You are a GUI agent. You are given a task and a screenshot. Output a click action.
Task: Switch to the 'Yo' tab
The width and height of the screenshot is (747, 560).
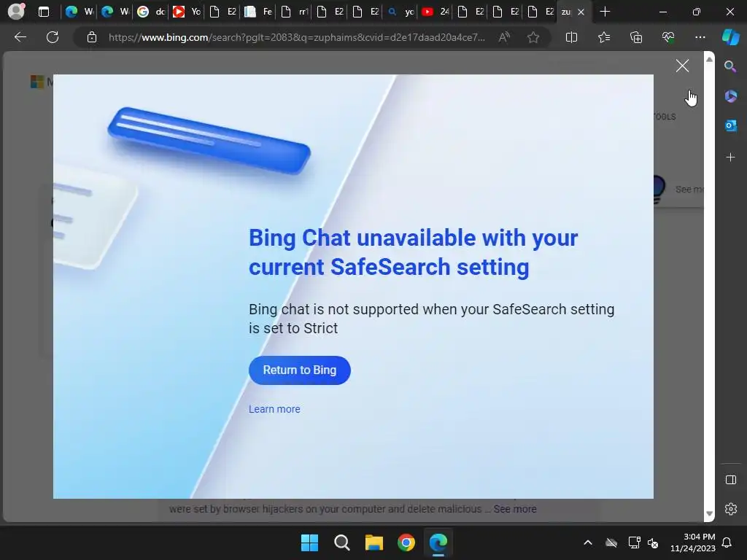coord(186,12)
